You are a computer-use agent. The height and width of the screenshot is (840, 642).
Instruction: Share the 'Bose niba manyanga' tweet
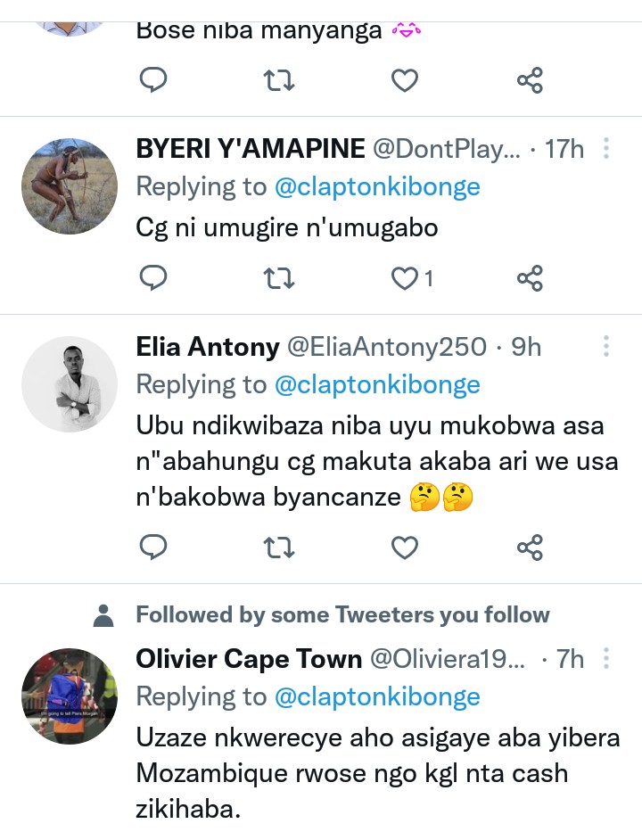point(530,81)
